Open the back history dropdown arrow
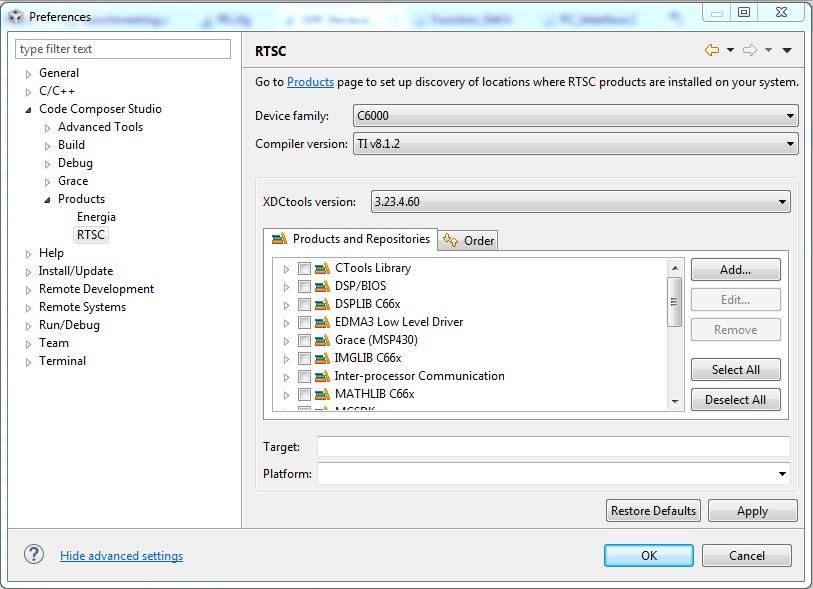813x589 pixels. pos(730,50)
